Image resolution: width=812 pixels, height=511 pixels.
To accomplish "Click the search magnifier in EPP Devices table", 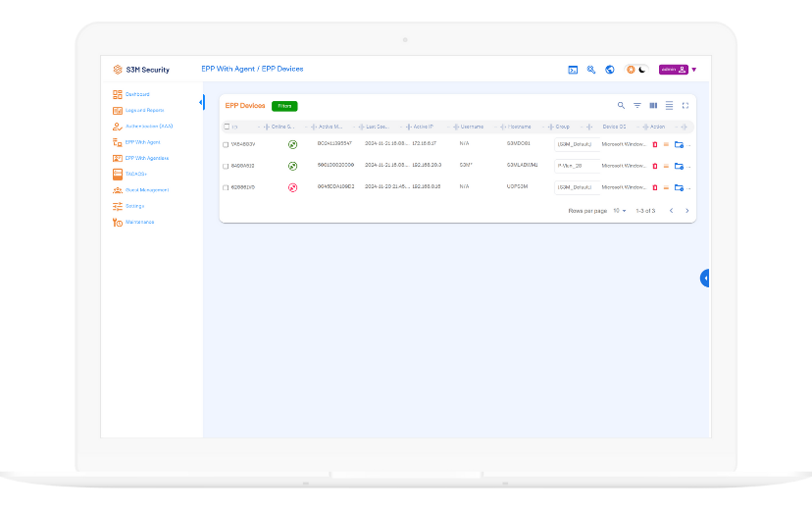I will click(621, 105).
